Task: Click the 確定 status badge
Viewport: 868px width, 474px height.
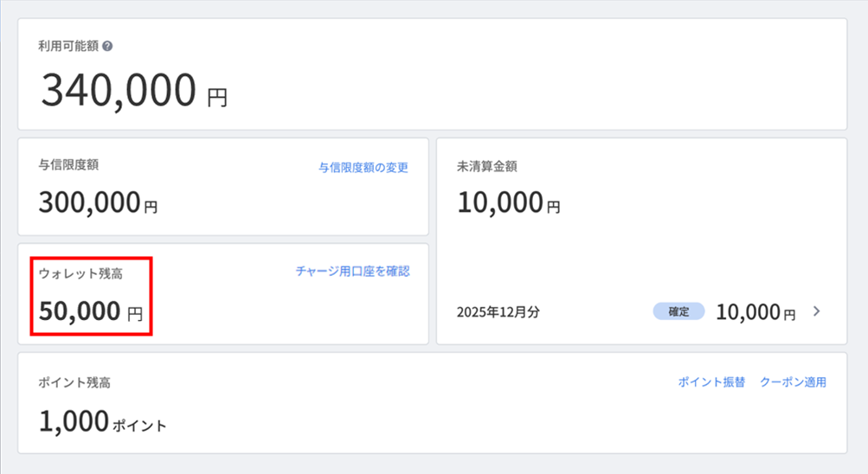Action: point(678,312)
